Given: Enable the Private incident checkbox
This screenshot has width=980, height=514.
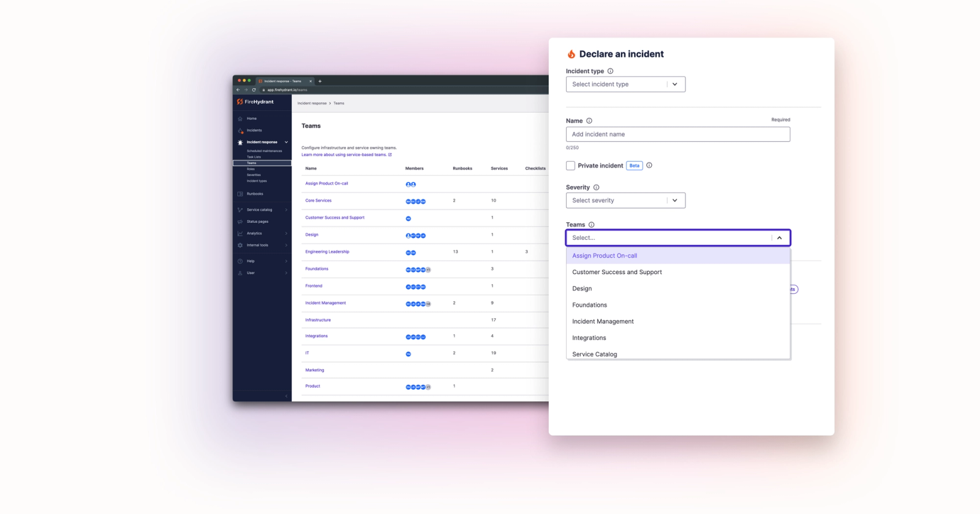Looking at the screenshot, I should (570, 165).
